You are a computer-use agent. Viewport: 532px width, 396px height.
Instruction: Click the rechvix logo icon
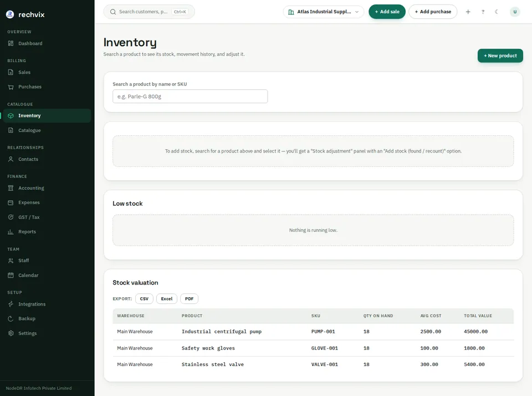pos(10,14)
